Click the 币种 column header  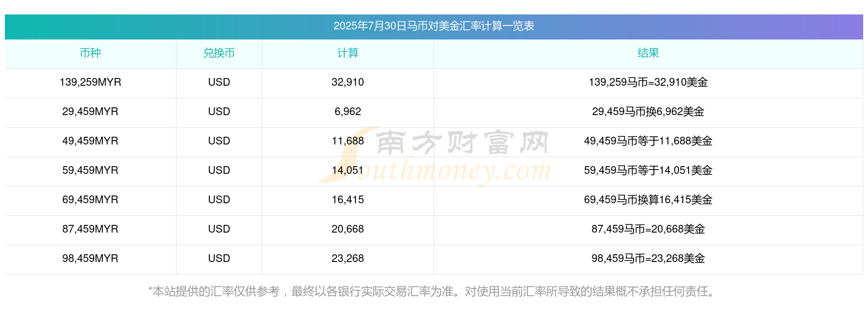coord(90,53)
